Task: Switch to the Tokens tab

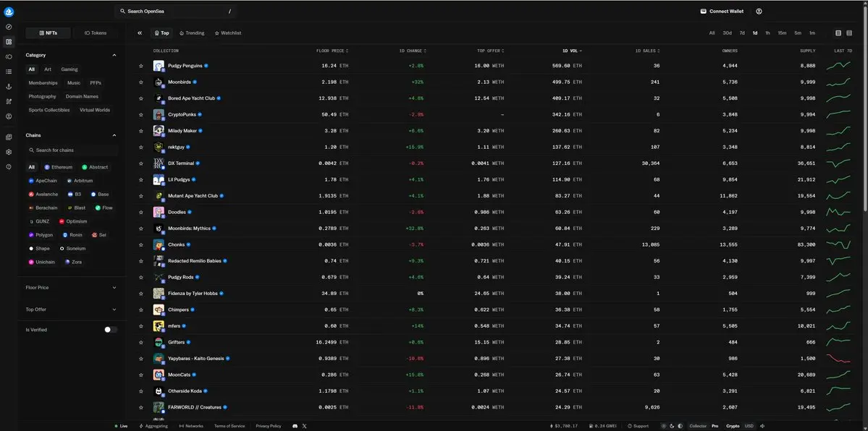Action: pos(96,33)
